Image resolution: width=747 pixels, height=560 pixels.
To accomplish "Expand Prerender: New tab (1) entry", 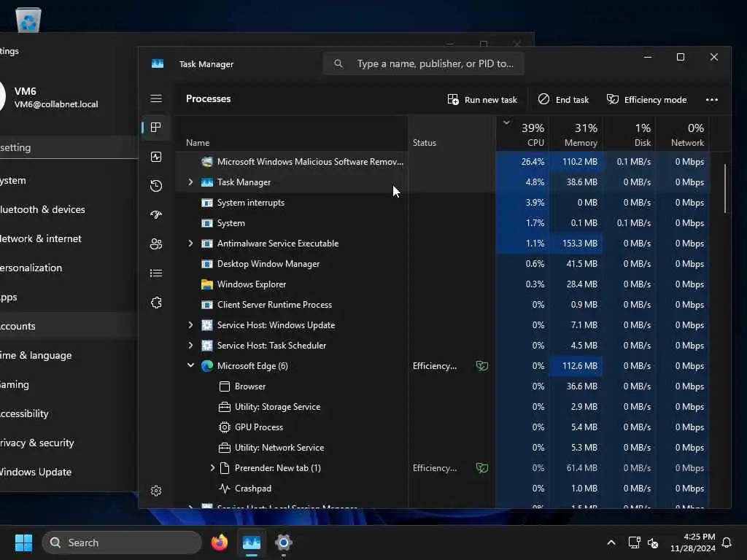I will tap(212, 467).
